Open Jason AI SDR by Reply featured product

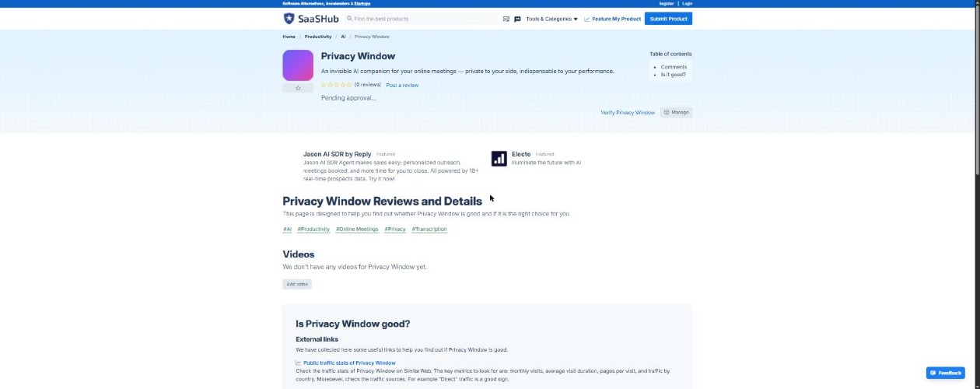pyautogui.click(x=338, y=154)
